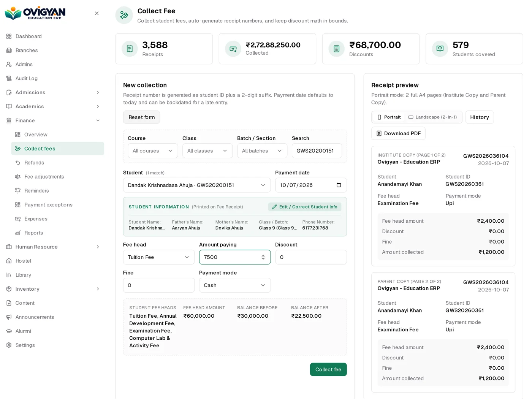This screenshot has height=399, width=532.
Task: Click Download PDF button
Action: (398, 133)
